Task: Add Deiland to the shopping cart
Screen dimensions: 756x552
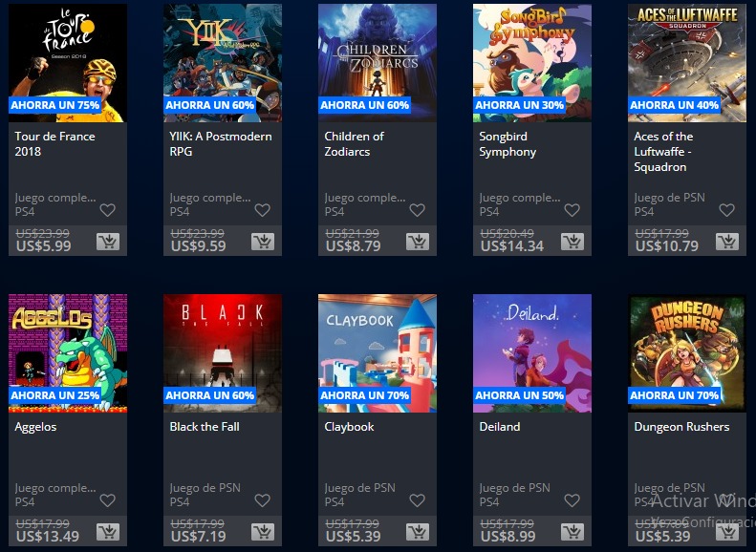Action: click(572, 532)
